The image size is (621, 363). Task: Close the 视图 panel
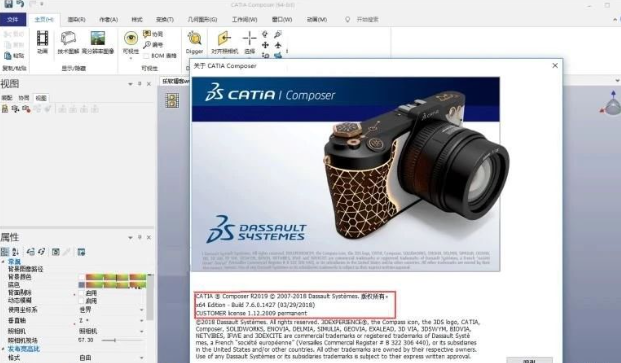149,84
